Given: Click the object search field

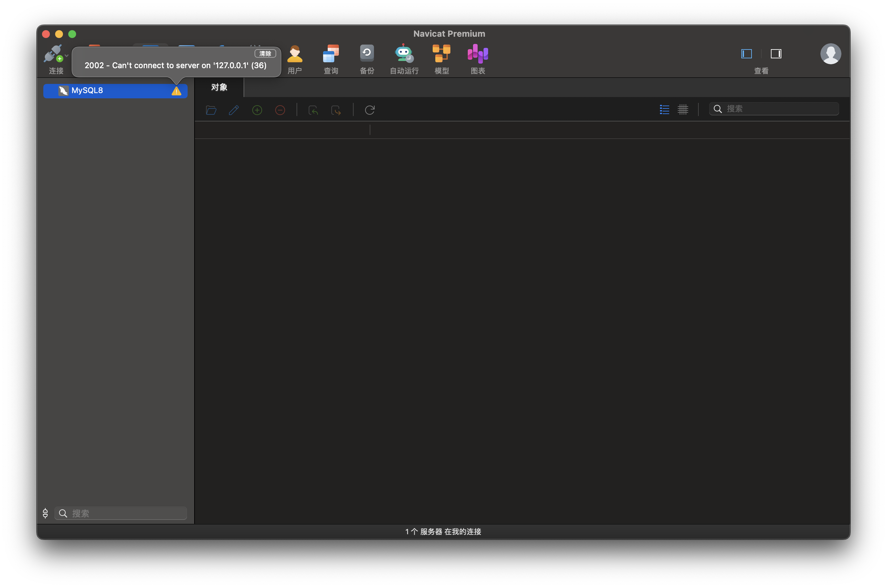Looking at the screenshot, I should pyautogui.click(x=774, y=109).
